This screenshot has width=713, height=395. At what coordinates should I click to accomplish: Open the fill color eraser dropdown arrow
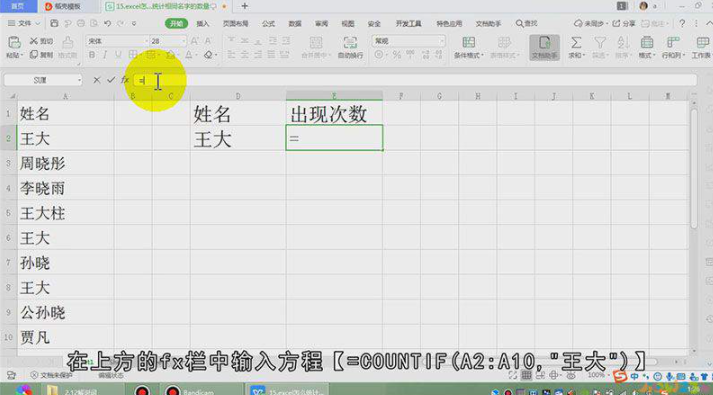tap(216, 55)
